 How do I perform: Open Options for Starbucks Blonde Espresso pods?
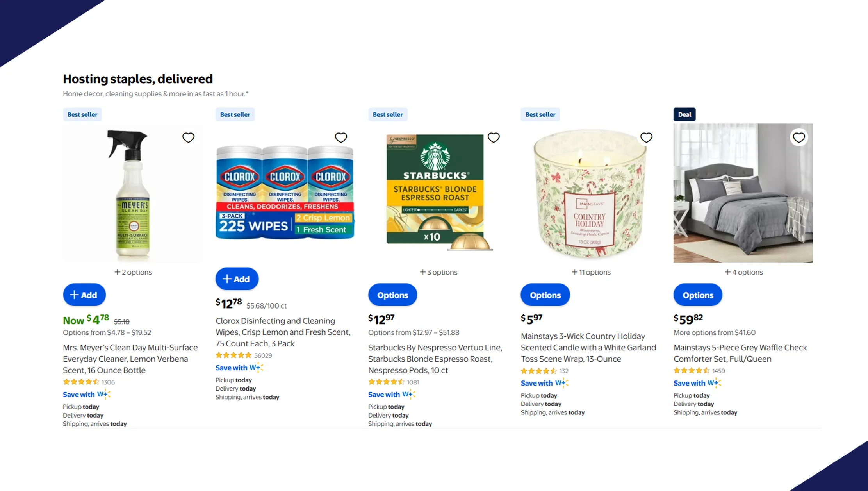pos(392,295)
